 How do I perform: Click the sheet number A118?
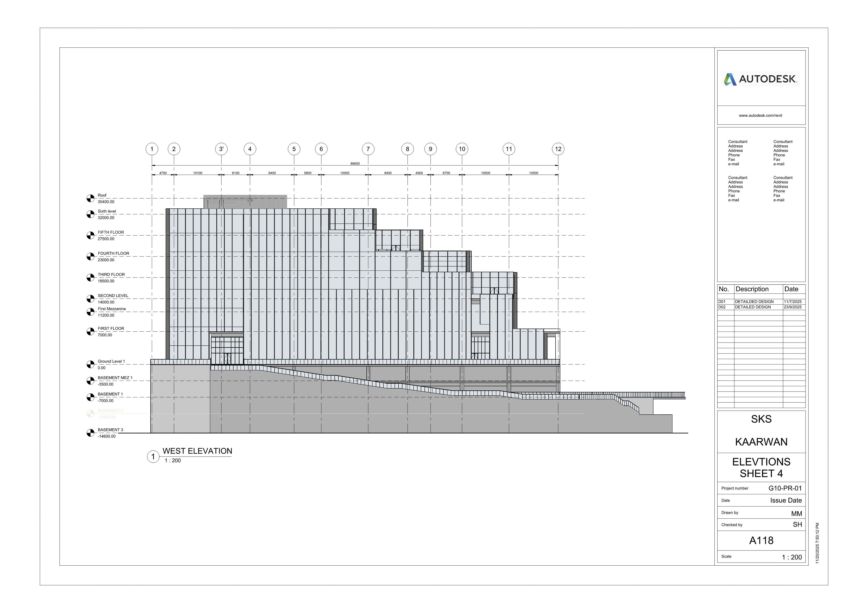[x=761, y=540]
